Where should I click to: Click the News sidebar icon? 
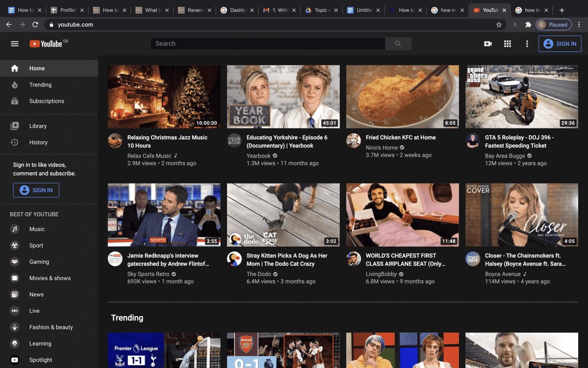pyautogui.click(x=15, y=294)
